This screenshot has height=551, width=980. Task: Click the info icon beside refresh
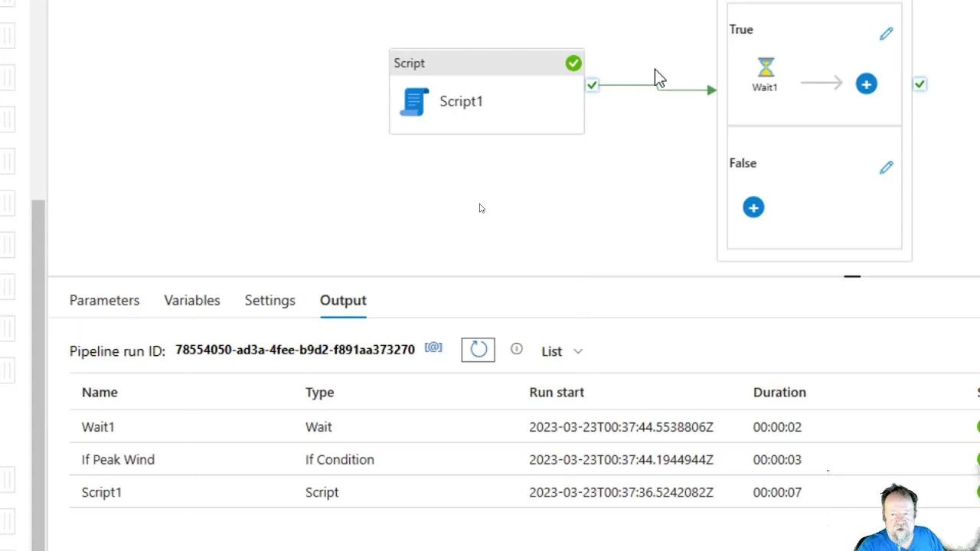click(x=517, y=349)
